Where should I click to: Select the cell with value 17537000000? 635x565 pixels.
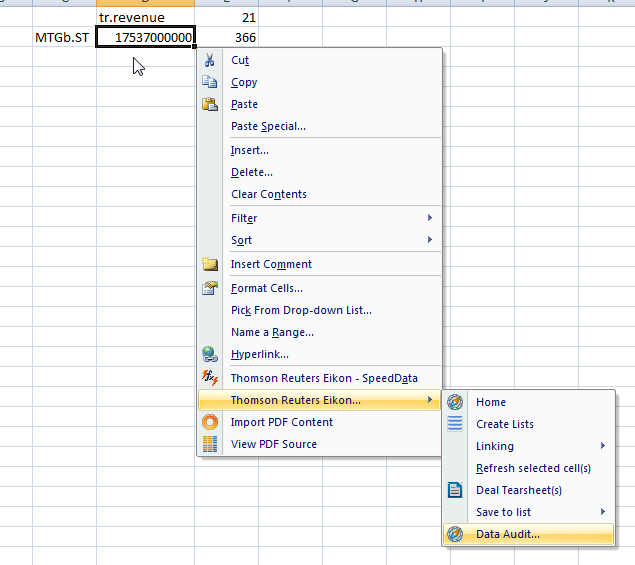tap(145, 37)
